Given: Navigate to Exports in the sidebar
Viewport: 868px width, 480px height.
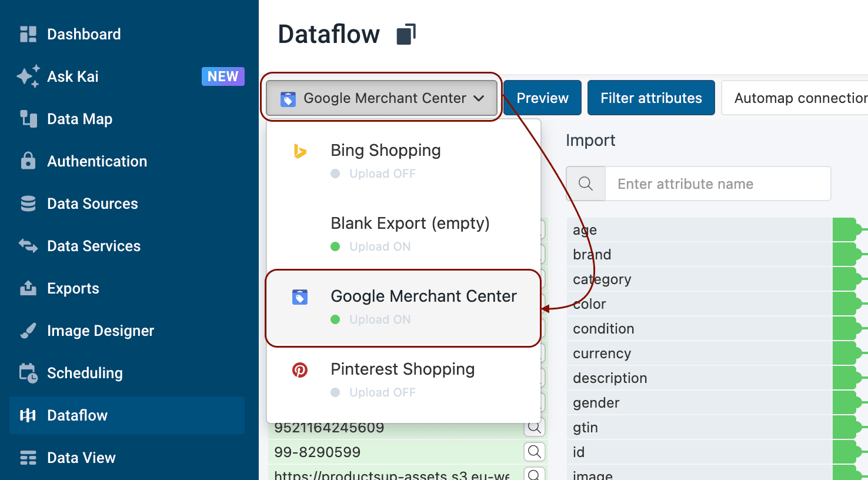Looking at the screenshot, I should pyautogui.click(x=127, y=288).
